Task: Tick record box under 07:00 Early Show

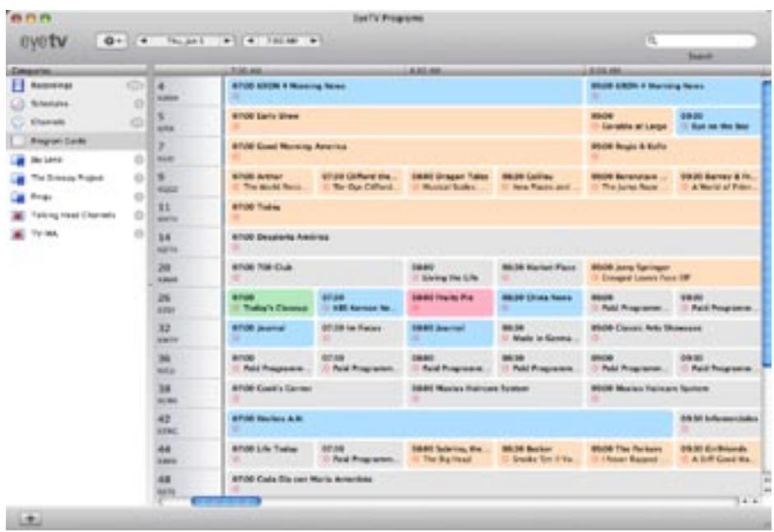Action: [x=236, y=127]
